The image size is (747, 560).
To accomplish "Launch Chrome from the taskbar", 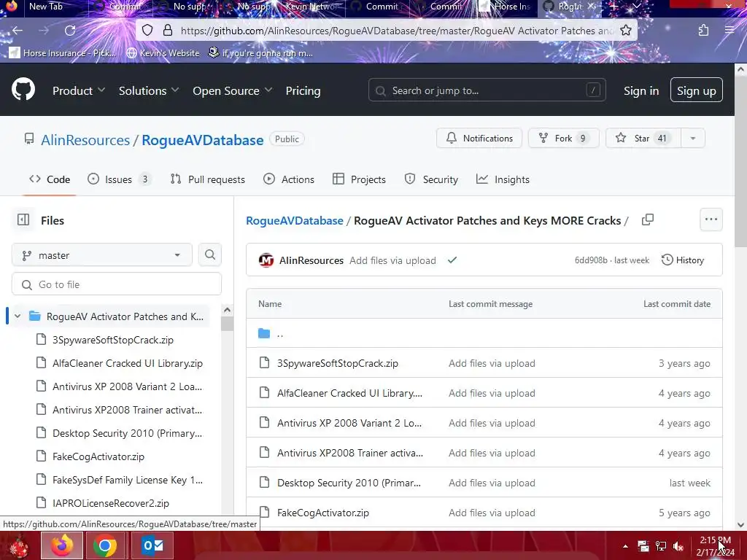I will pos(105,545).
